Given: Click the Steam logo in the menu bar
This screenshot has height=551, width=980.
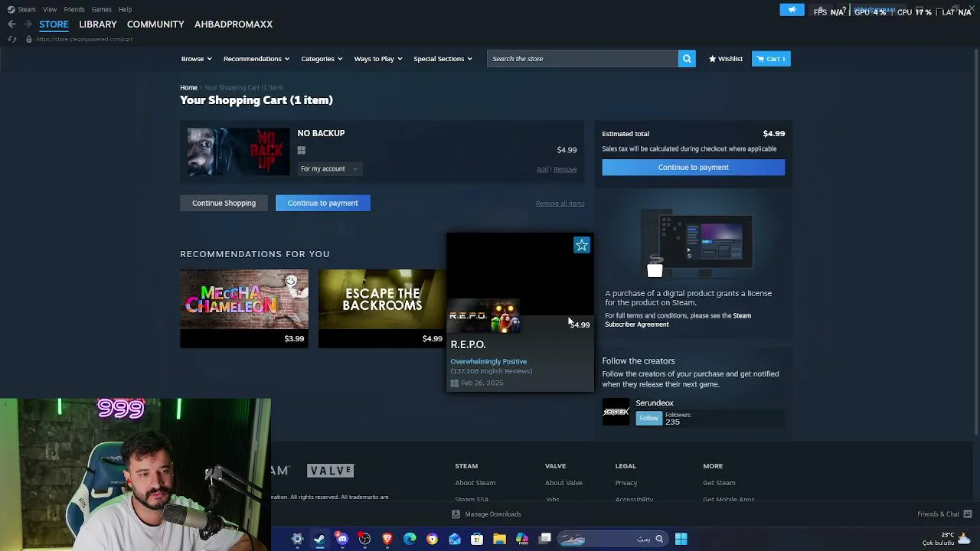Looking at the screenshot, I should point(11,9).
